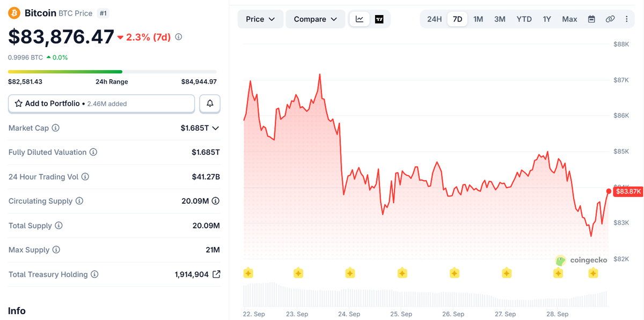644x320 pixels.
Task: Click the Fully Diluted Valuation info icon
Action: point(93,152)
